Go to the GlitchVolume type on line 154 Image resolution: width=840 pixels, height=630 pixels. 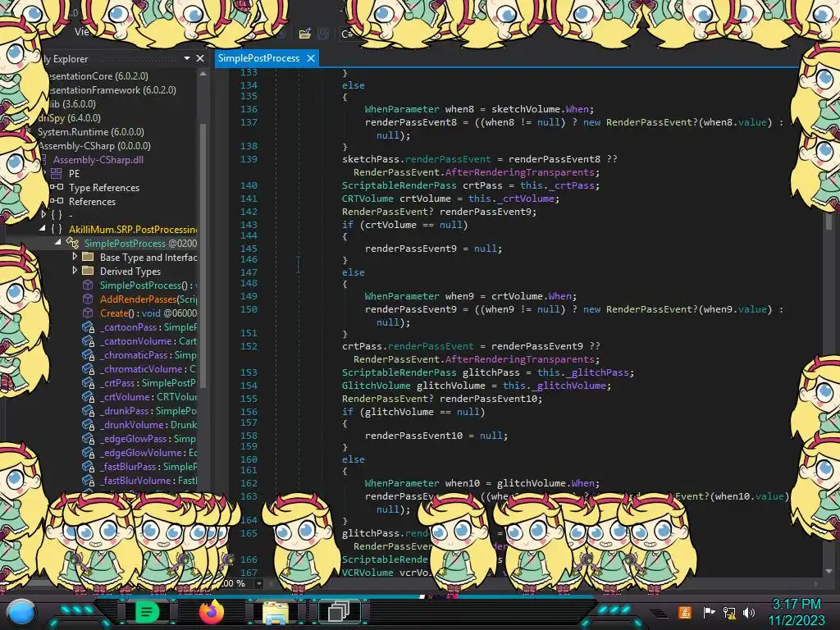coord(376,386)
